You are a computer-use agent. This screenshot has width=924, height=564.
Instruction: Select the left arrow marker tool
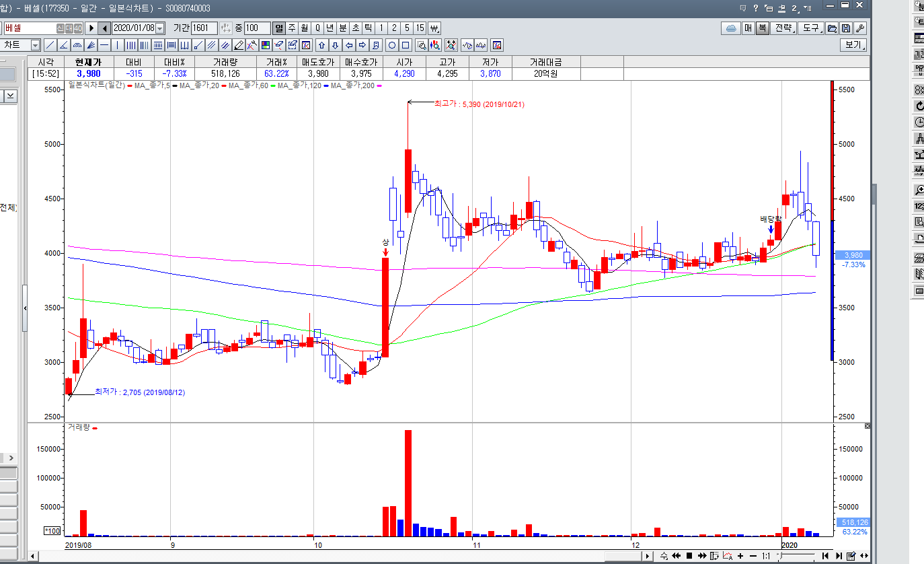pos(349,45)
